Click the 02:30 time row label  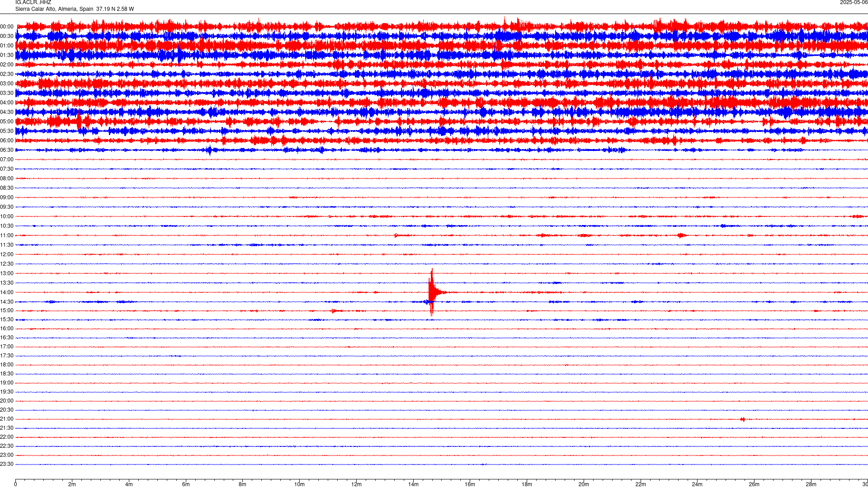click(7, 75)
